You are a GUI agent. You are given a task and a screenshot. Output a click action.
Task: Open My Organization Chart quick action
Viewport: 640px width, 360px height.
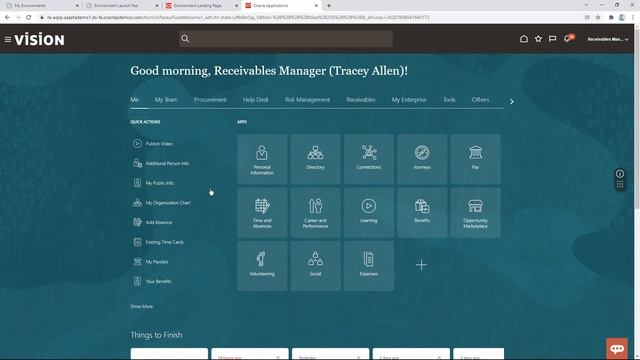(162, 202)
